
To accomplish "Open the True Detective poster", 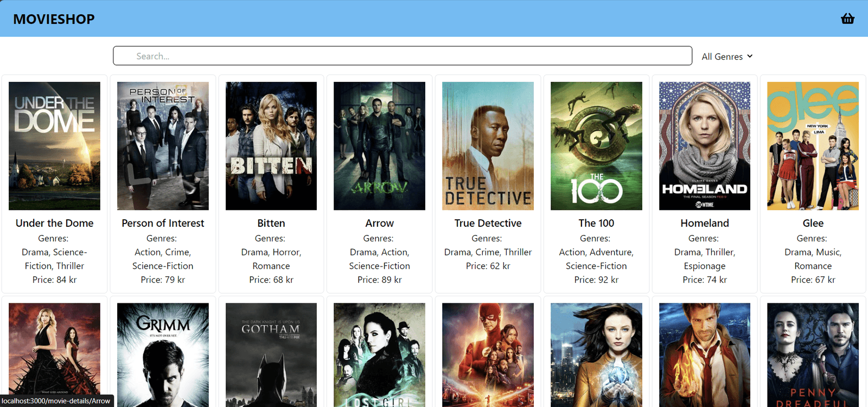I will [x=488, y=146].
